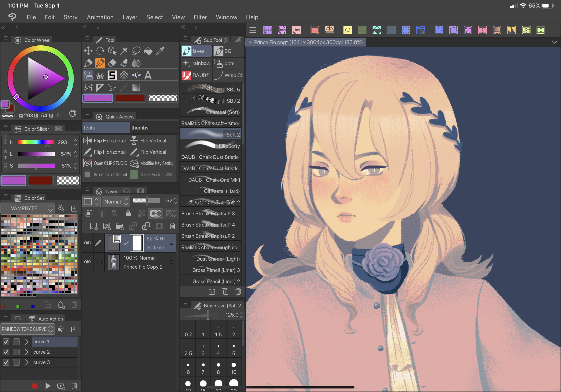Click the dark red sub color swatch
Image resolution: width=561 pixels, height=392 pixels.
[130, 98]
